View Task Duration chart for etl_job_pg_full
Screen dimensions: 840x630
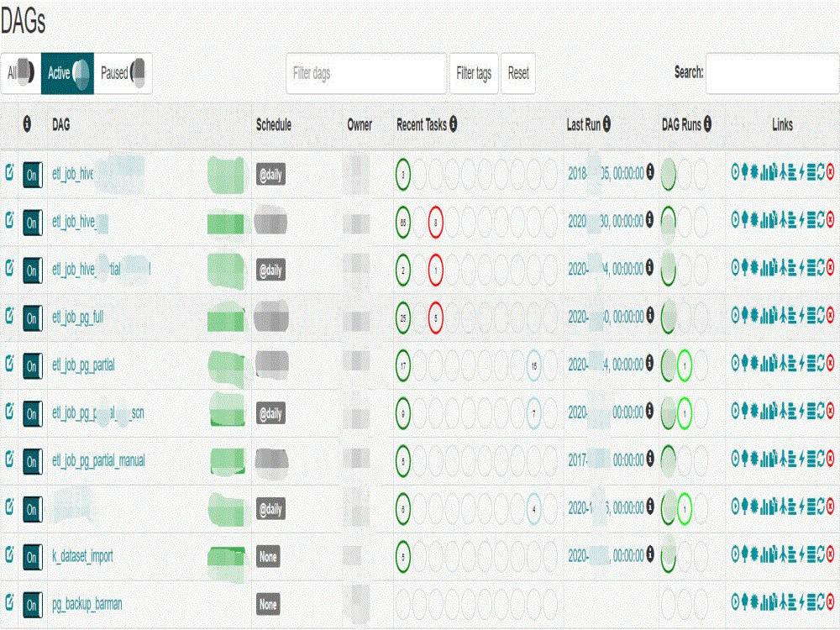[x=764, y=318]
